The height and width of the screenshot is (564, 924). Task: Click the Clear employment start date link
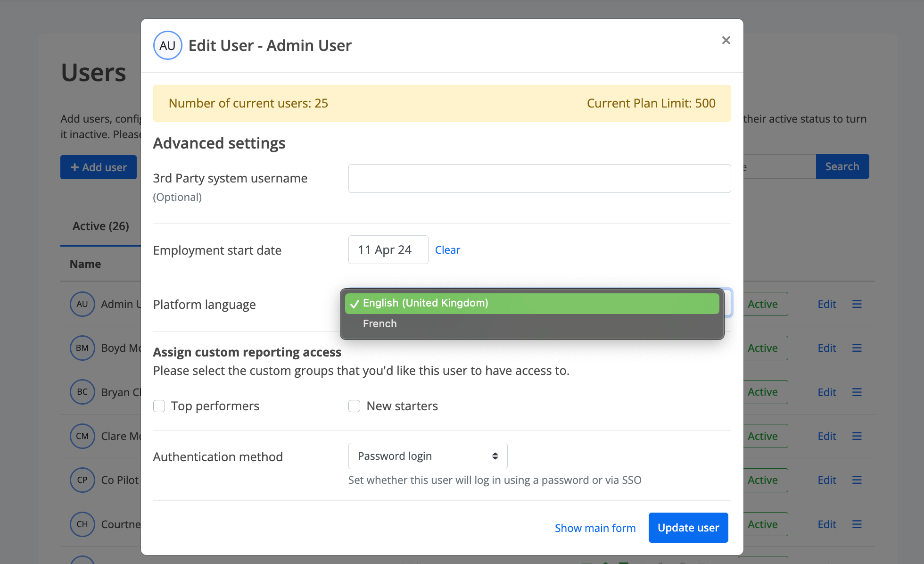(447, 249)
